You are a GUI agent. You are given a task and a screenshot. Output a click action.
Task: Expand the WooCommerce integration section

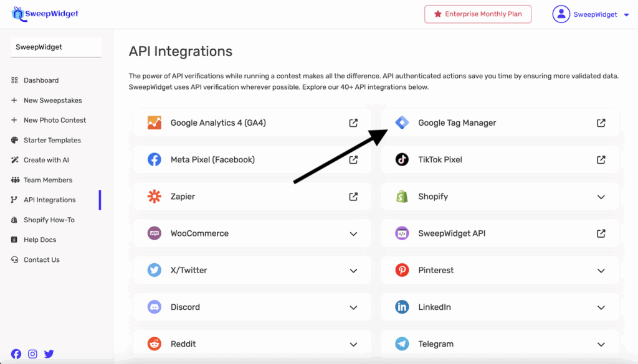pyautogui.click(x=353, y=234)
